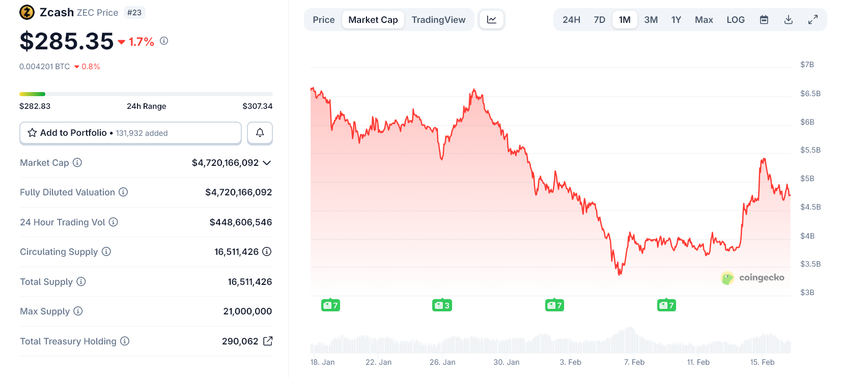This screenshot has height=378, width=868.
Task: Click the Zcash logo icon
Action: coord(26,12)
